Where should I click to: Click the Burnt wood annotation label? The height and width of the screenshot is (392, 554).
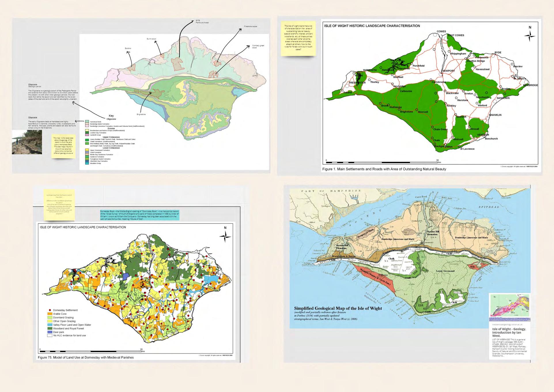pos(151,39)
